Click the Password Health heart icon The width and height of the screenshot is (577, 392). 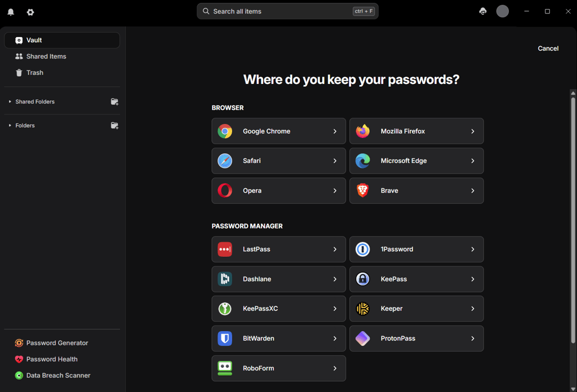(19, 359)
